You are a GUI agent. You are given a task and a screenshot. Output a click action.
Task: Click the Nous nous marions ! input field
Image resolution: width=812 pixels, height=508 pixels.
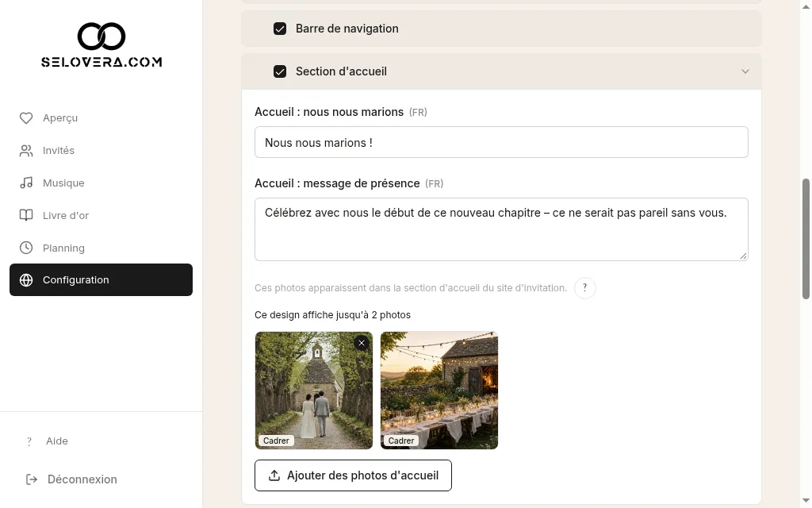[501, 142]
